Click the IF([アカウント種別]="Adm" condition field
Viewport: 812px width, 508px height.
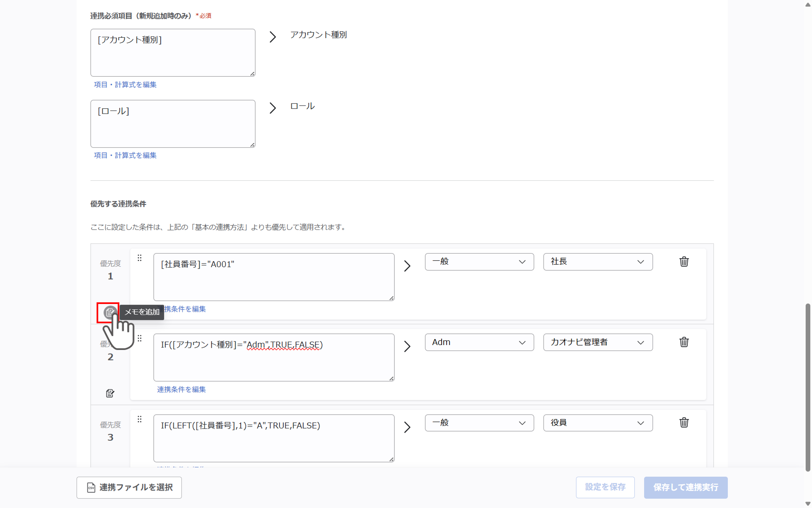tap(274, 358)
